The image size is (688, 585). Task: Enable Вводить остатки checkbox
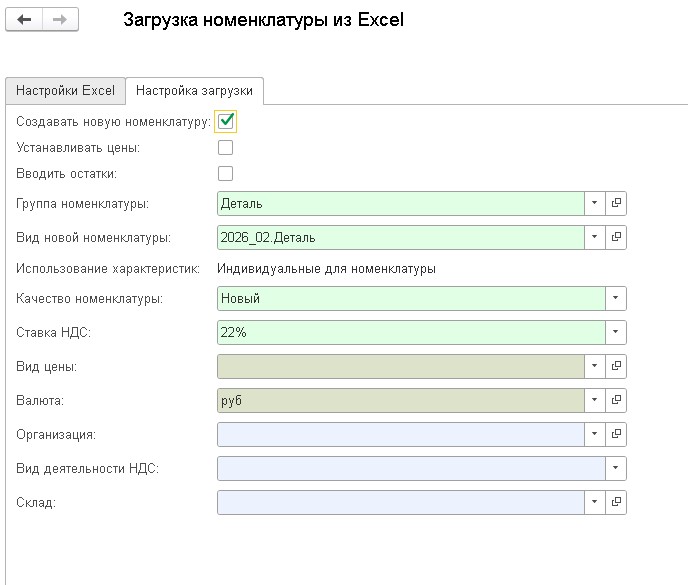point(226,173)
